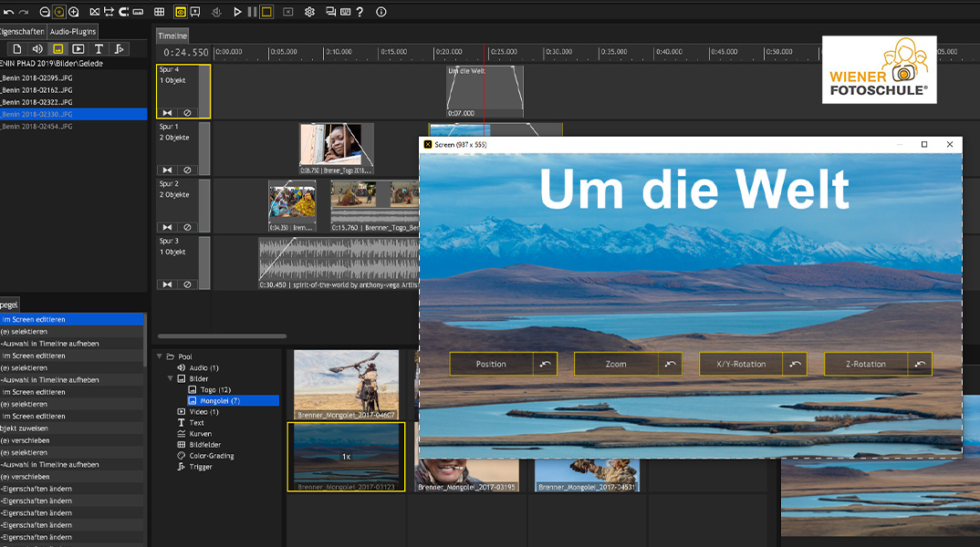Click the undo arrow in the top toolbar

pos(8,12)
